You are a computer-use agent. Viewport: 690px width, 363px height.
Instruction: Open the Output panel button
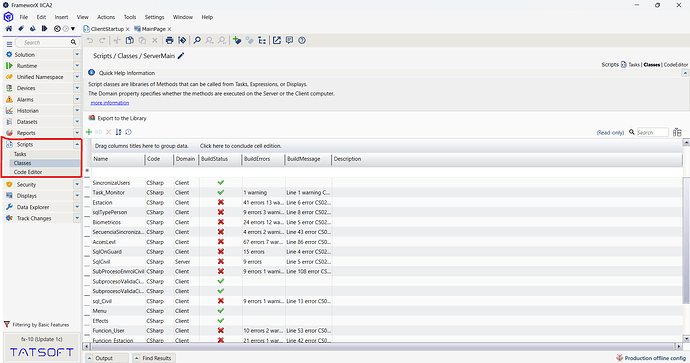(107, 358)
